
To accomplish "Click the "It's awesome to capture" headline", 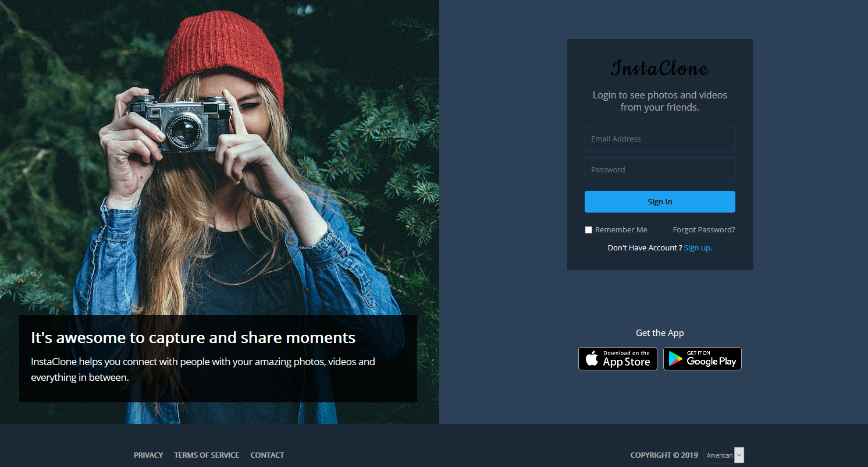I will (193, 338).
